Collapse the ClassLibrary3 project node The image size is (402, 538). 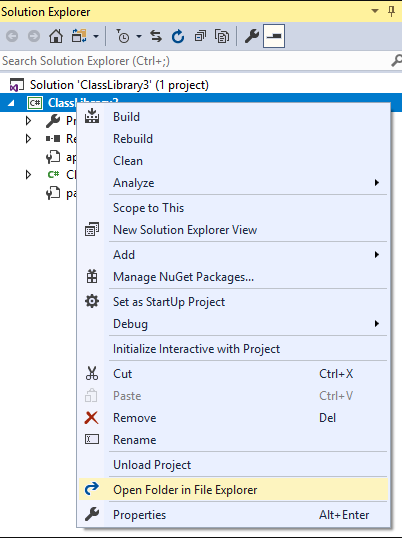coord(11,103)
